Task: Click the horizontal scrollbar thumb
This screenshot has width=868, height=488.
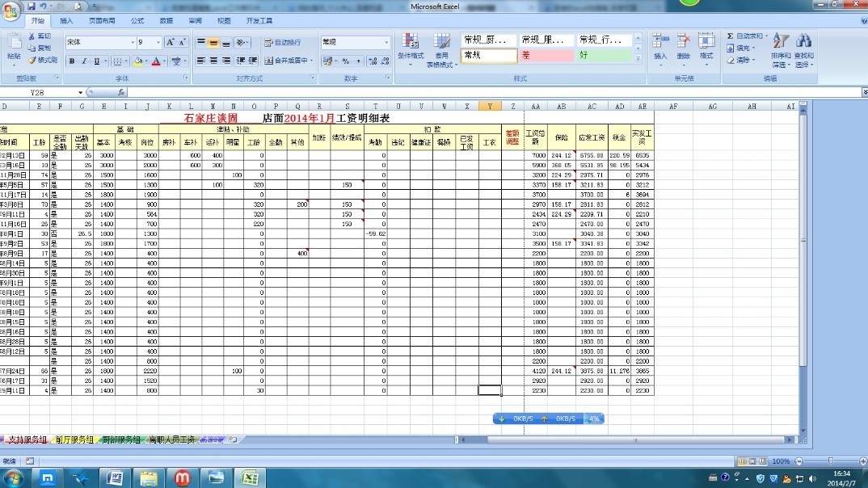Action: point(635,440)
